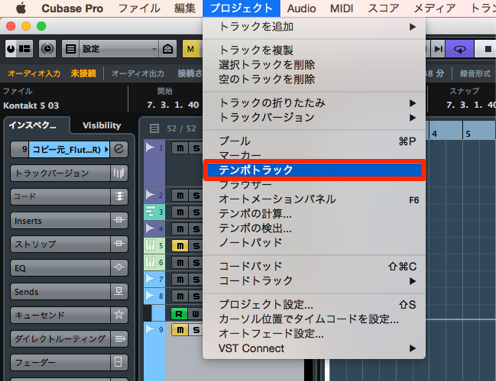Open the Apple menu
This screenshot has height=381, width=496.
21,8
